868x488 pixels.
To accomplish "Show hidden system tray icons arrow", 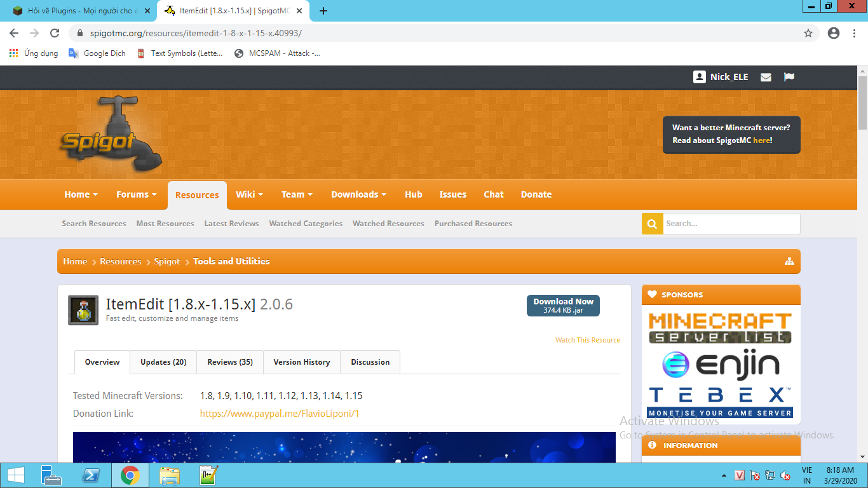I will [x=724, y=475].
